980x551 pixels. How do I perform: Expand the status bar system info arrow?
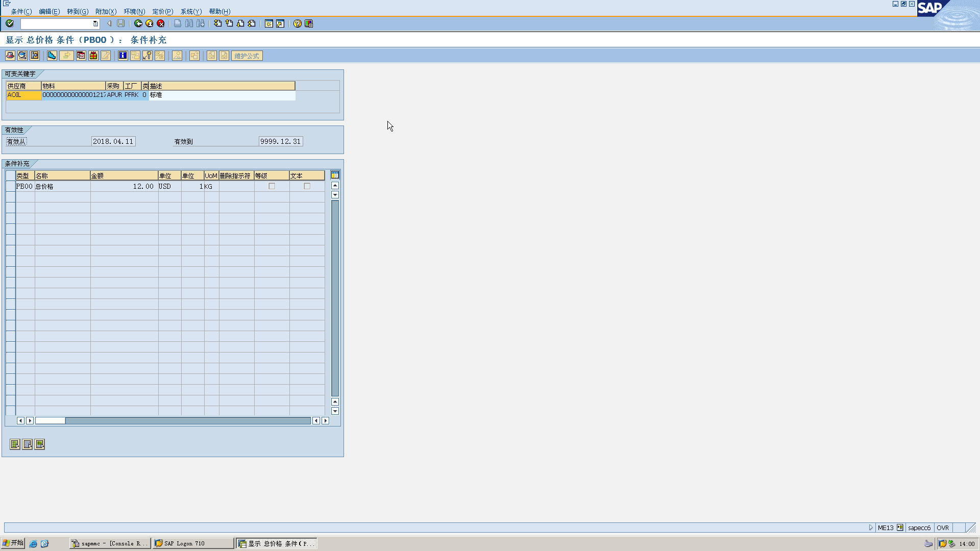click(x=871, y=528)
